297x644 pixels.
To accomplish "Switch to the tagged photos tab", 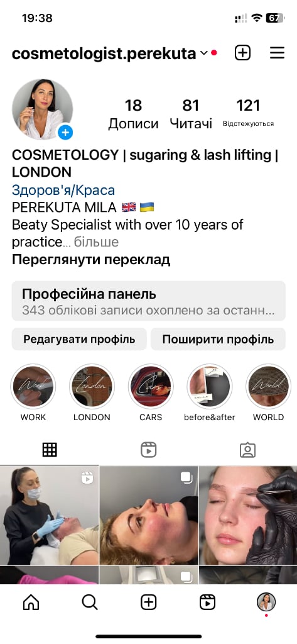I will [248, 450].
